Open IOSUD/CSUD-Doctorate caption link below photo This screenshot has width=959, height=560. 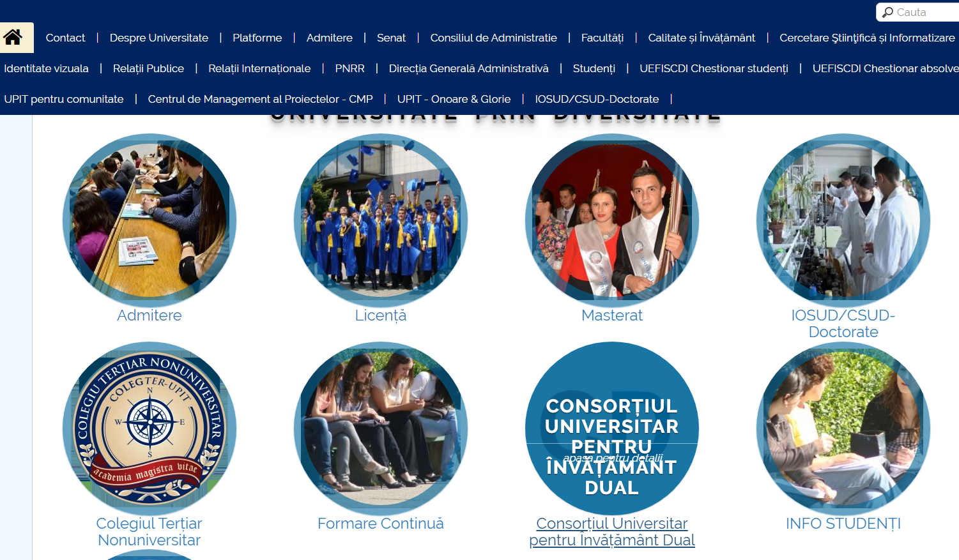point(843,324)
